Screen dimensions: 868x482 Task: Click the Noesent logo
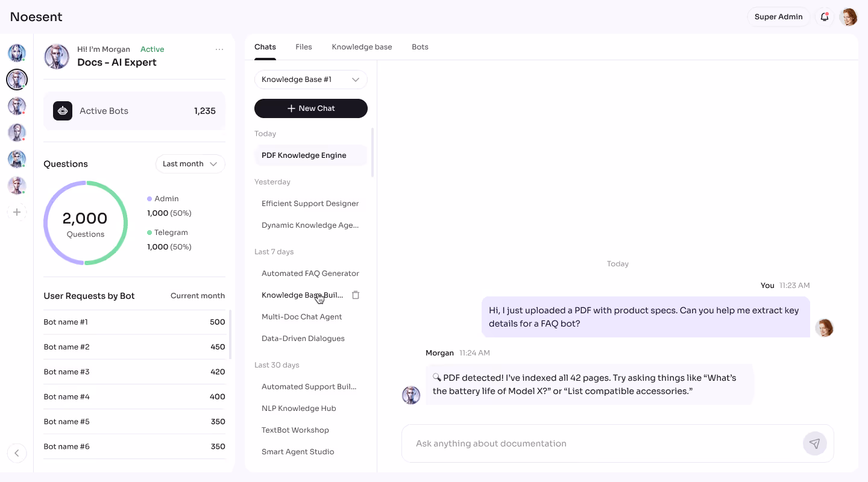[x=36, y=17]
